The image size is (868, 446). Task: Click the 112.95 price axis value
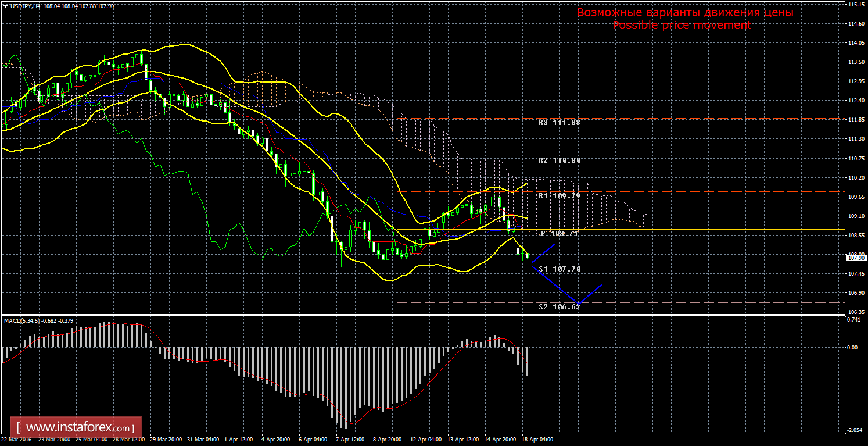click(x=856, y=81)
